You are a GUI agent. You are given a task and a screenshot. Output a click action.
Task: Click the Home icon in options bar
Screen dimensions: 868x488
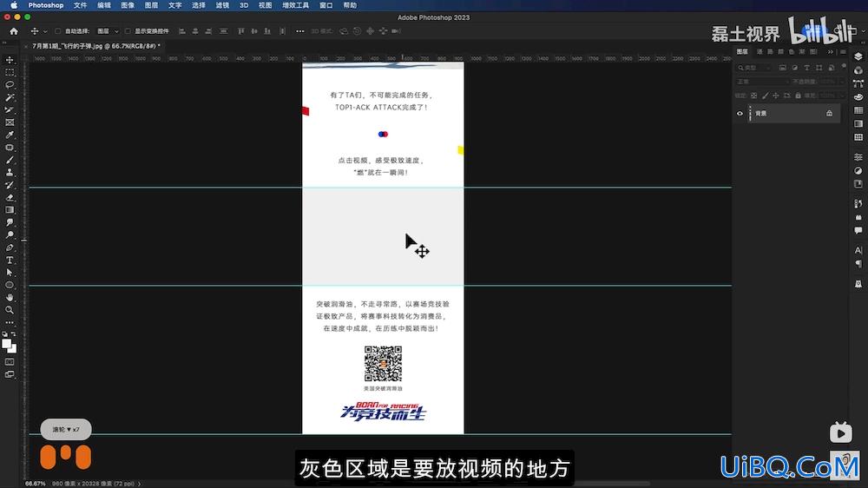pyautogui.click(x=14, y=31)
